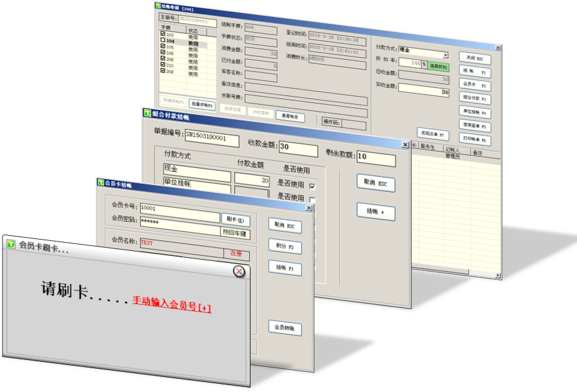Screen dimensions: 577x392
Task: Untick 是否使用 checkbox for 现金 payment row
Action: point(312,186)
